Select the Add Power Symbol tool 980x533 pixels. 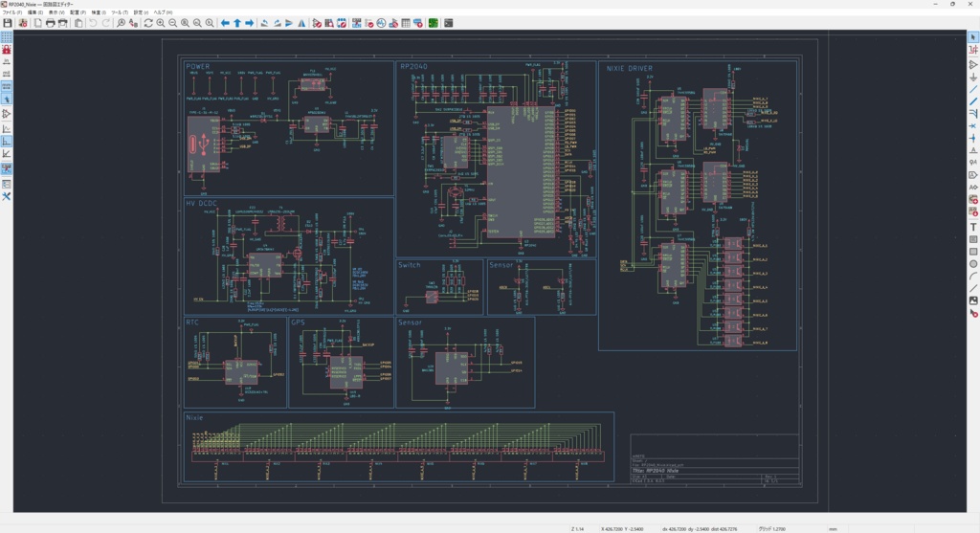973,77
